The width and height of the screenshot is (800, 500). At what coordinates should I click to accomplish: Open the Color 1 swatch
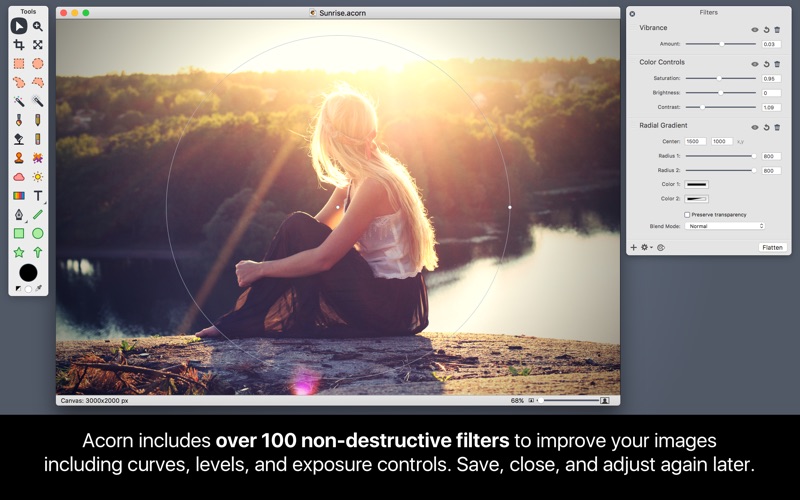click(x=696, y=184)
